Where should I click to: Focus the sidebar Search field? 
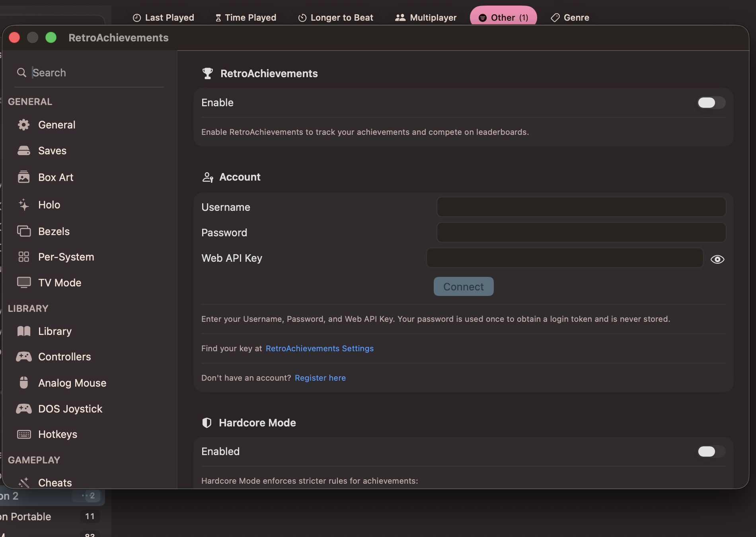89,73
